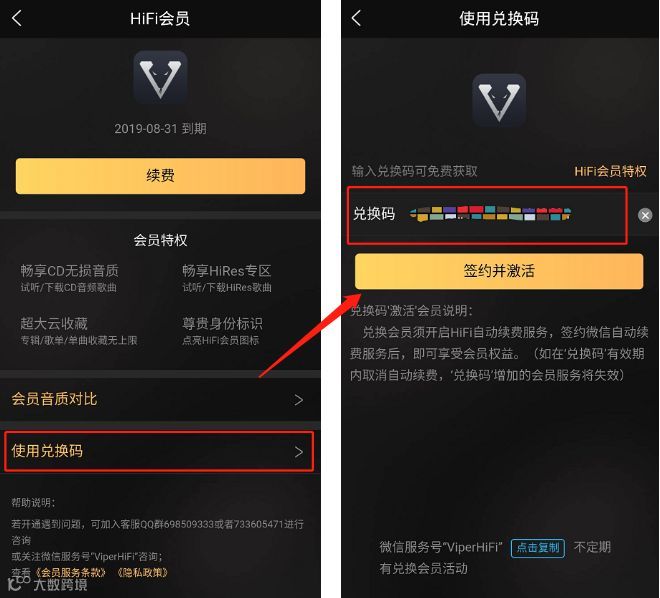The height and width of the screenshot is (598, 660).
Task: Tap the Viper logo on HiFi会员 page
Action: 160,77
